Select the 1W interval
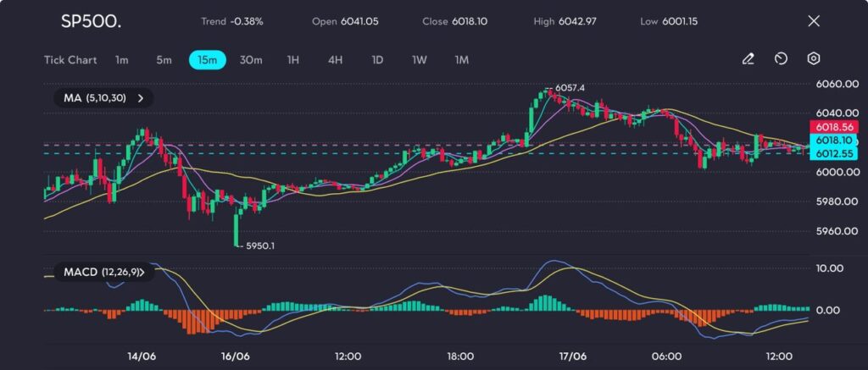Screen dimensions: 868x370 pyautogui.click(x=420, y=60)
